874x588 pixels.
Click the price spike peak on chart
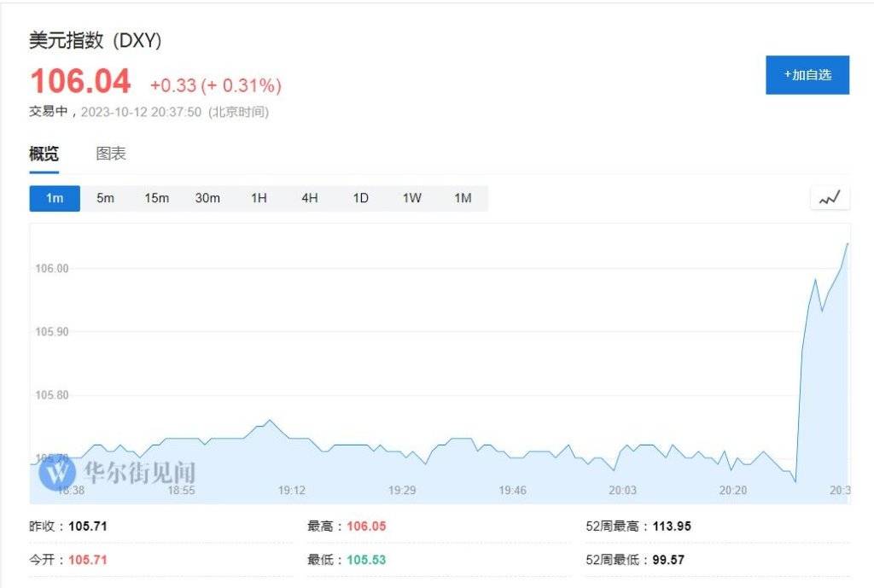click(x=848, y=244)
